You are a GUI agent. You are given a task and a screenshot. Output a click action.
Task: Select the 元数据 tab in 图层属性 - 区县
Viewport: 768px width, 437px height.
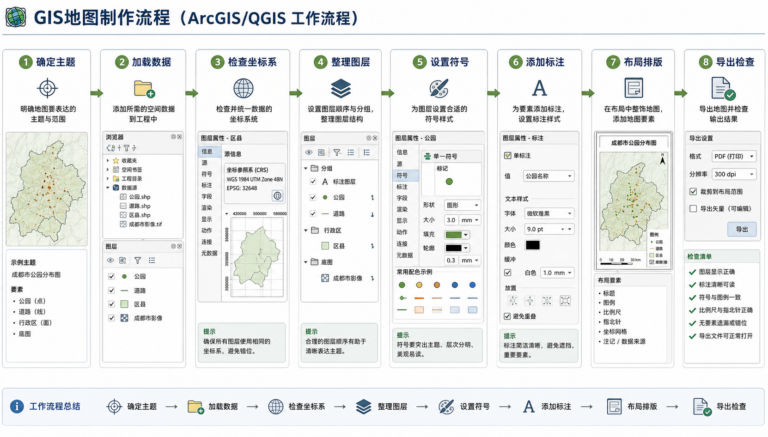click(x=210, y=253)
